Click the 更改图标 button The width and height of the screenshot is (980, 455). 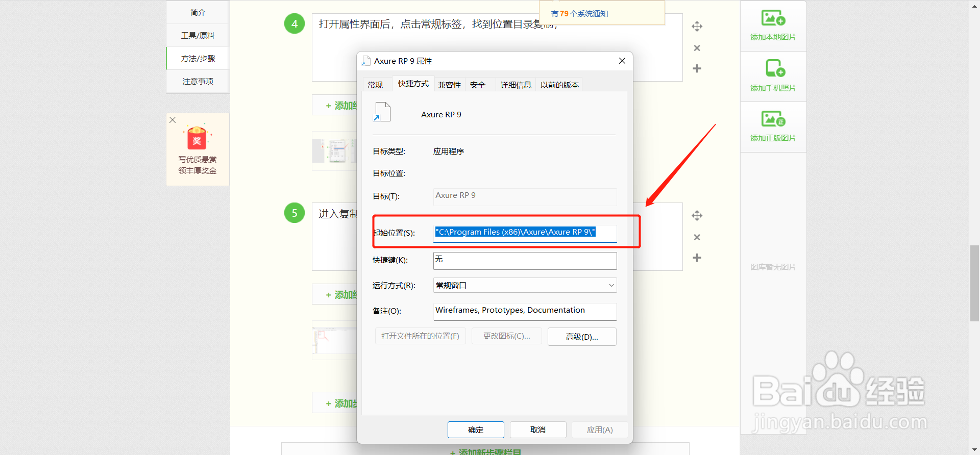[506, 336]
